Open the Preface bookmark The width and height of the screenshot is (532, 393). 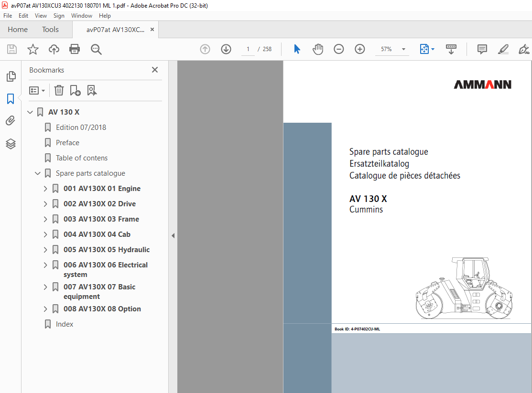(67, 143)
